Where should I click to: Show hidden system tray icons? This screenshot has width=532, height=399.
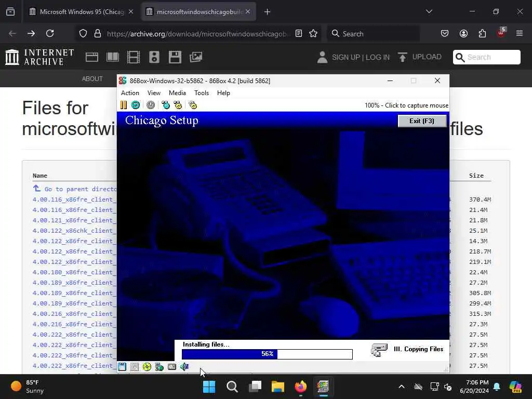click(402, 387)
